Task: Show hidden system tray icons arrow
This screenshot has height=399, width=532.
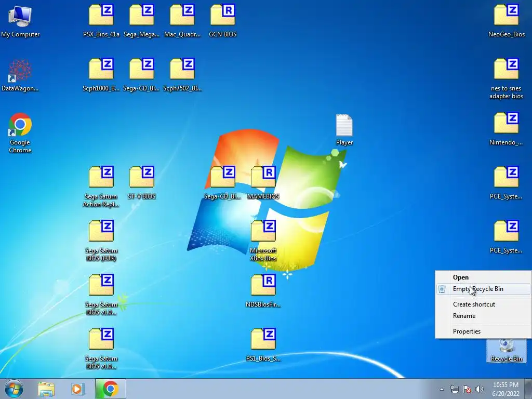Action: tap(442, 389)
